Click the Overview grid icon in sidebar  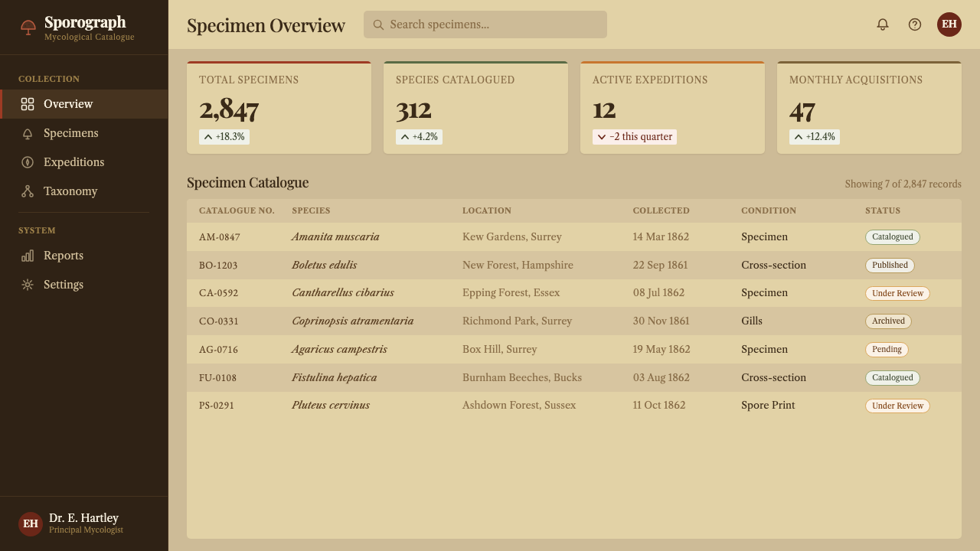(x=28, y=104)
